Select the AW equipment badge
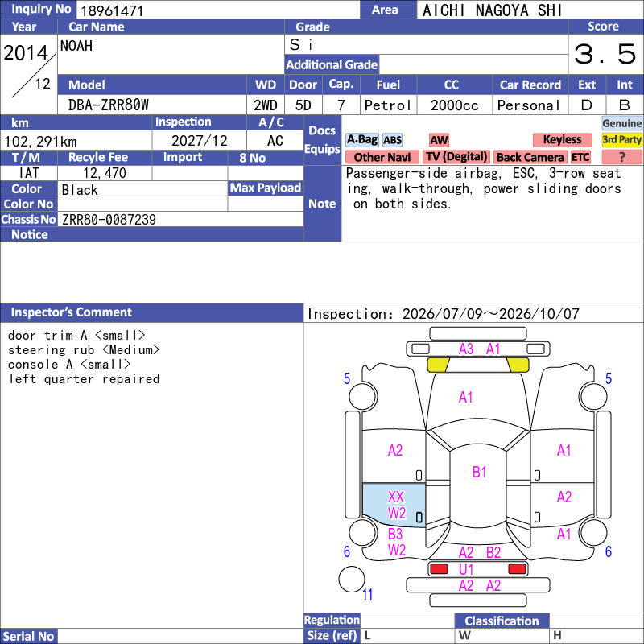Viewport: 644px width, 644px height. coord(439,140)
